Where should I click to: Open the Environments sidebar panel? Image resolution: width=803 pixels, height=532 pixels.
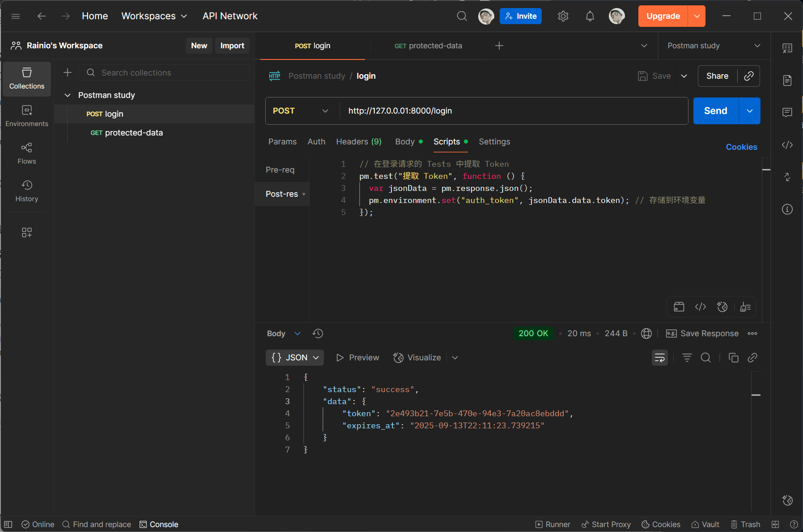27,116
